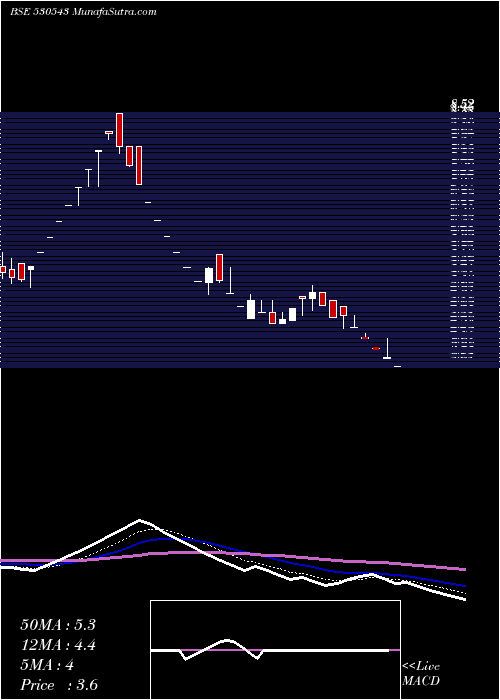Click the <<Live MACD label

coord(421,674)
